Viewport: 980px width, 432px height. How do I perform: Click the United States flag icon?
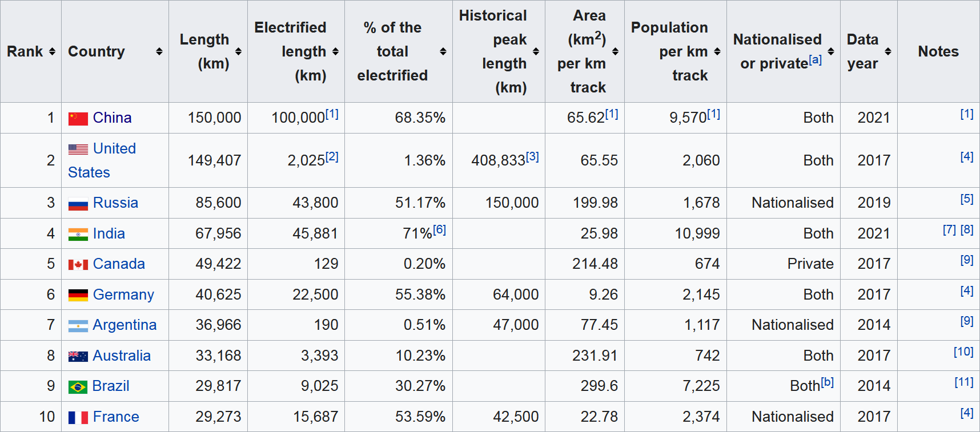(x=78, y=150)
